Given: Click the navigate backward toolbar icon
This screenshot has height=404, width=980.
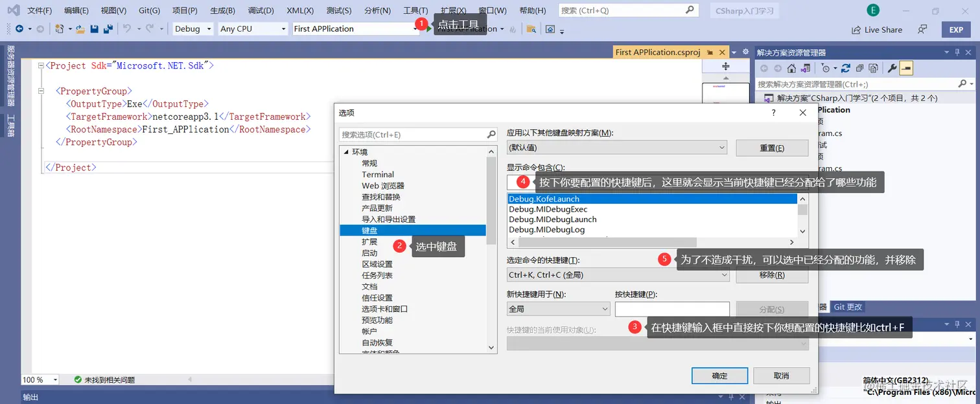Looking at the screenshot, I should coord(19,29).
